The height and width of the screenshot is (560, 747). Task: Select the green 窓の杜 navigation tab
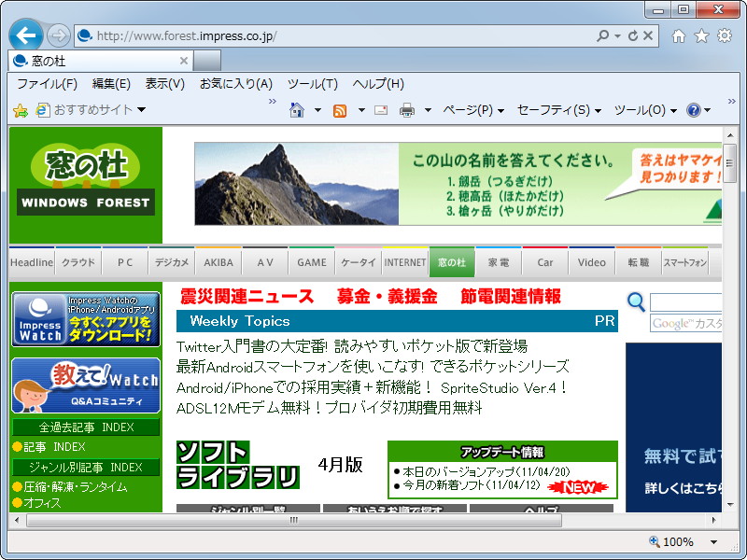point(452,262)
